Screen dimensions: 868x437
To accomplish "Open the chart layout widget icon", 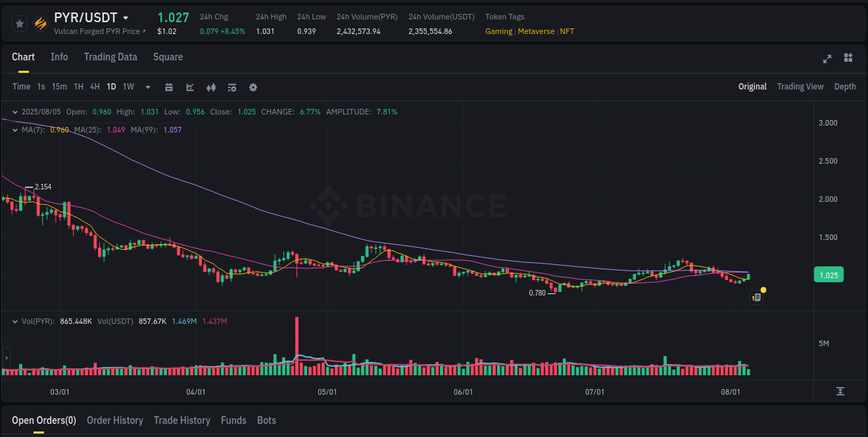I will pyautogui.click(x=847, y=59).
